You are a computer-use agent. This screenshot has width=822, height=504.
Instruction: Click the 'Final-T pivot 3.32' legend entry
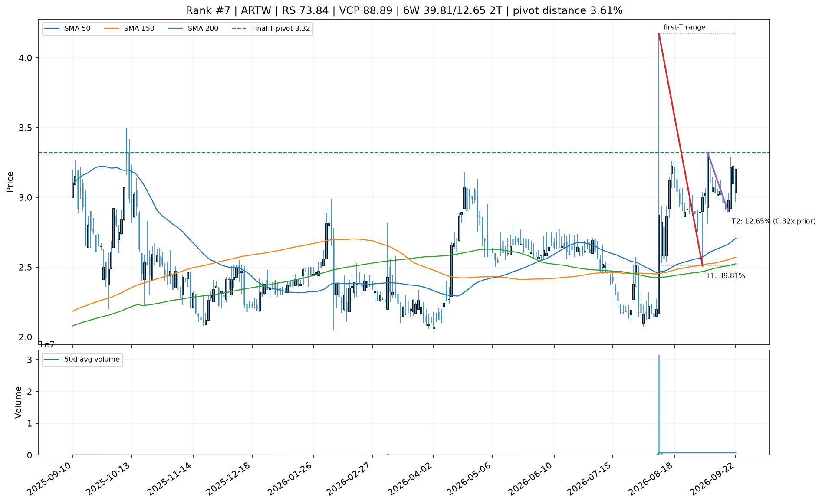pyautogui.click(x=271, y=29)
